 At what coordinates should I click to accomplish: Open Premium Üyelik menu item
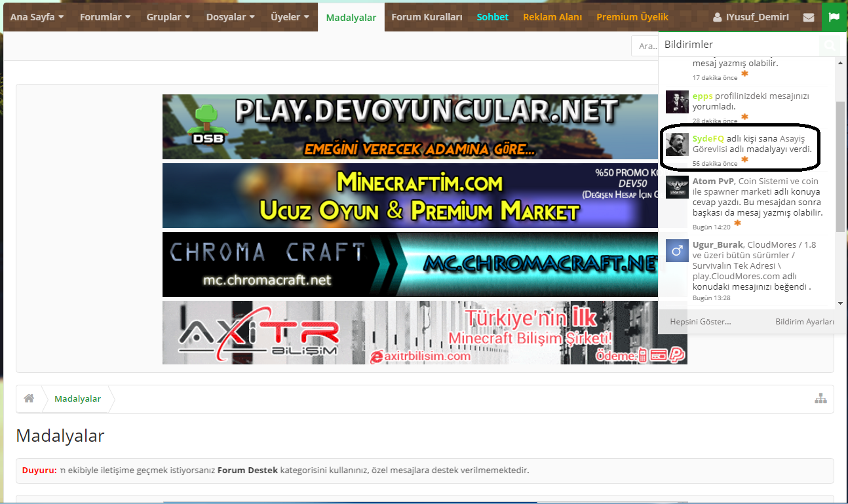click(632, 17)
